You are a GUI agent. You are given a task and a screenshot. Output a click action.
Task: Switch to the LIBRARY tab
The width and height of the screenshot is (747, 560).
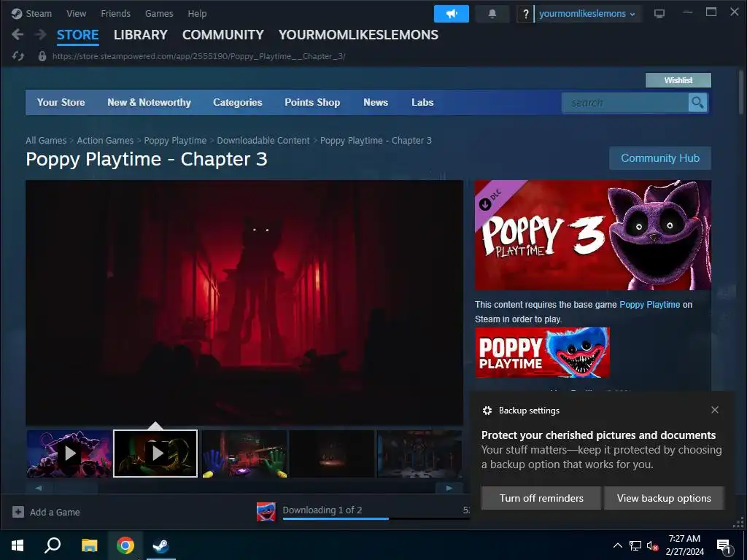[x=141, y=35]
